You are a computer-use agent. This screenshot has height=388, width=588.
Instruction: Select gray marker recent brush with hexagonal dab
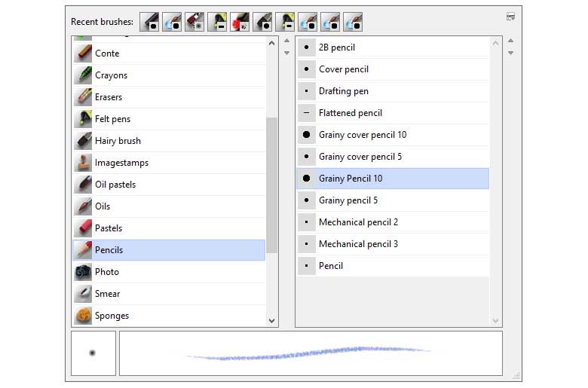point(262,22)
